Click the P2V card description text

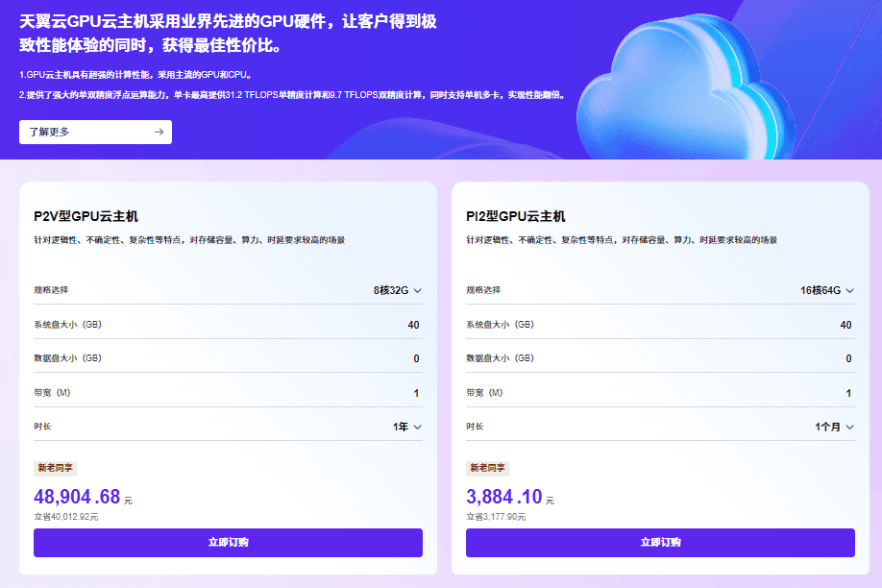[189, 239]
